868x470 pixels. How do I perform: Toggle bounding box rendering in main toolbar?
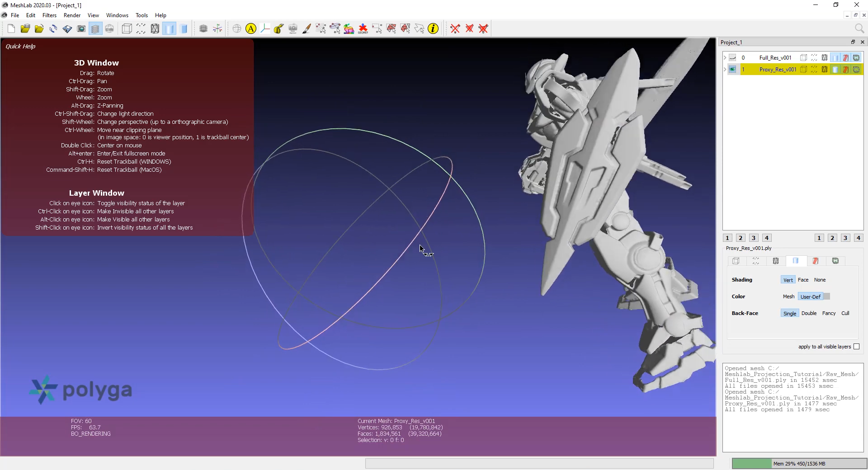tap(127, 29)
